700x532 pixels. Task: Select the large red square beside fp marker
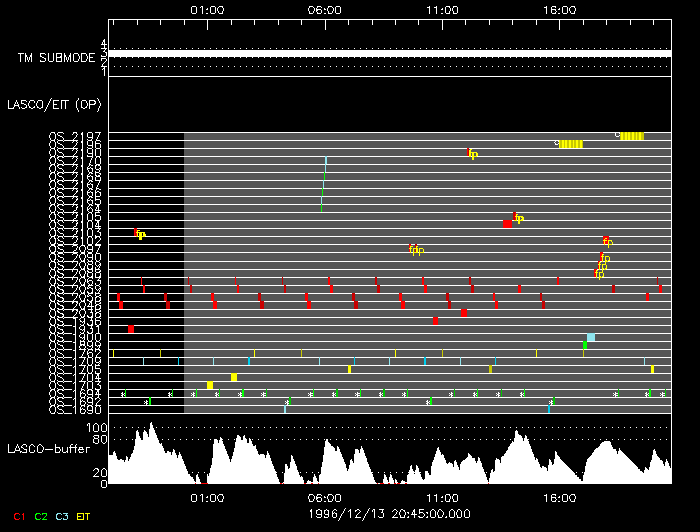point(508,223)
